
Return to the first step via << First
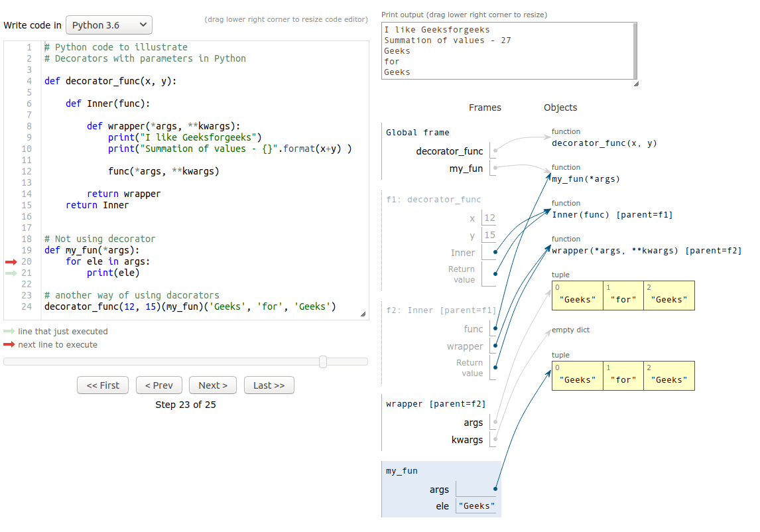(x=103, y=385)
